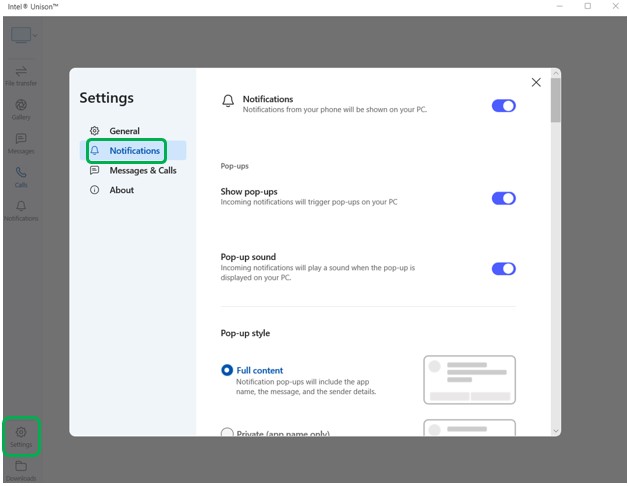Select Notifications in Settings menu

[x=133, y=151]
